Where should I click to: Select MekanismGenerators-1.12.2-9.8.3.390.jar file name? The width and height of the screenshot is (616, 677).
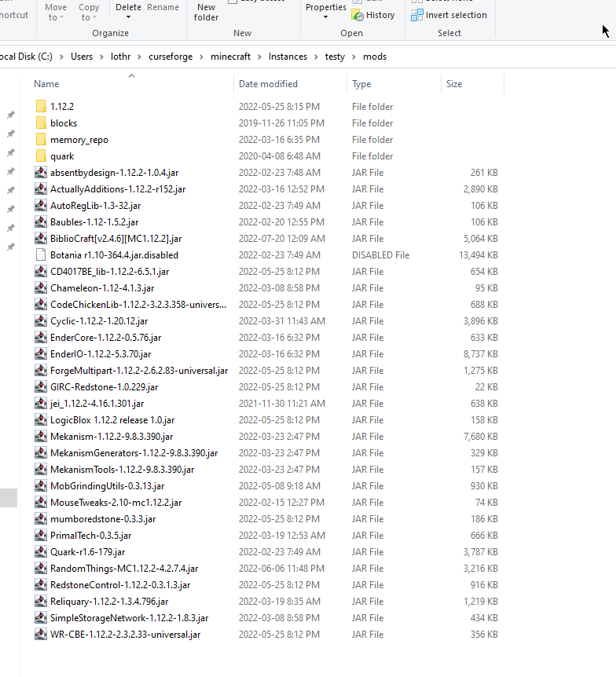pos(134,453)
